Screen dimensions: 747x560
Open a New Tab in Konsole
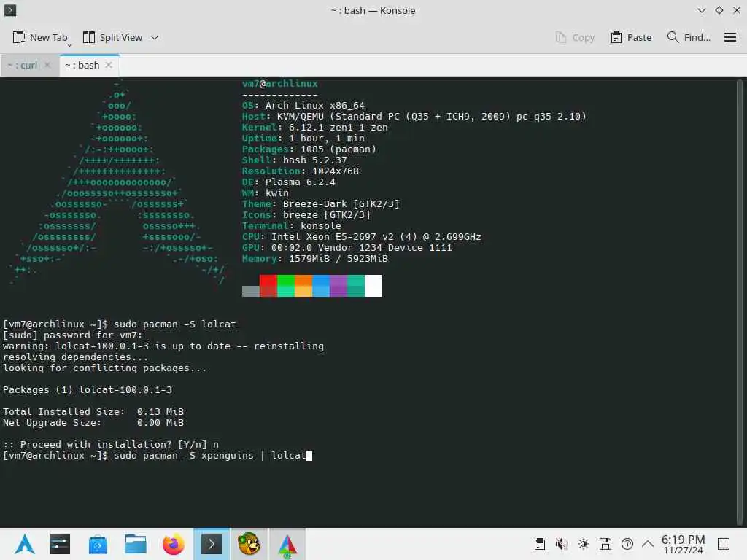tap(39, 38)
